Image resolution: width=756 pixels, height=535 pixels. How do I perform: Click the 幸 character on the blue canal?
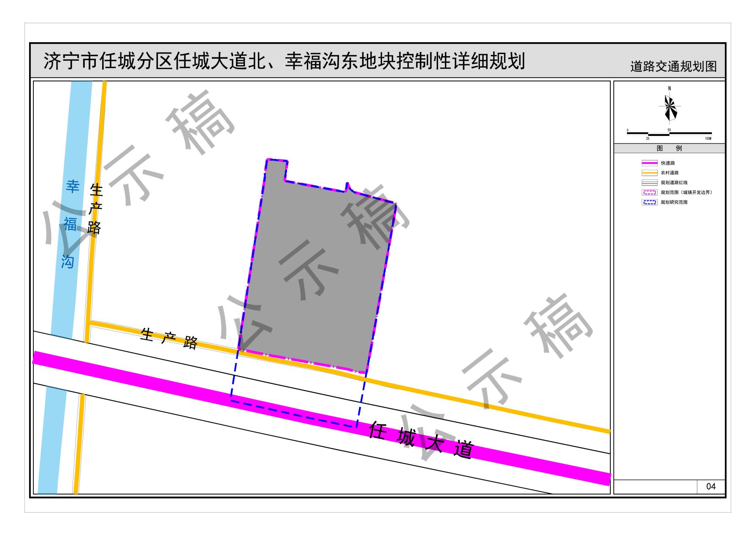(x=73, y=186)
